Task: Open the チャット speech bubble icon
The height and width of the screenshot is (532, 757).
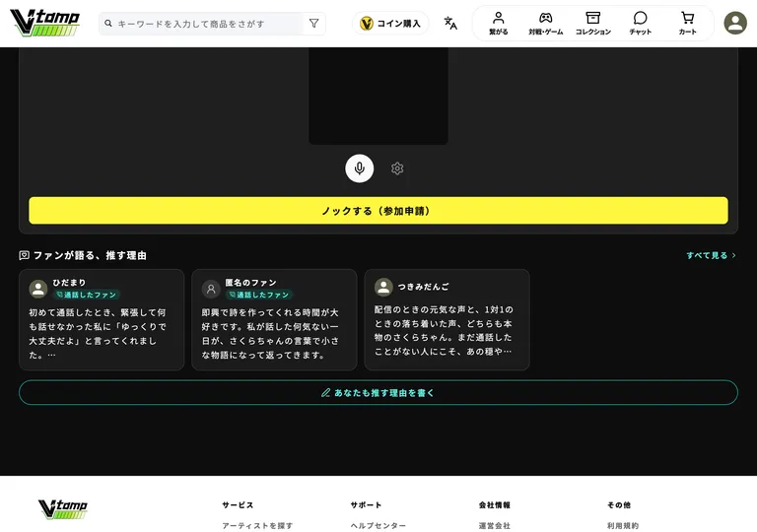Action: 640,18
